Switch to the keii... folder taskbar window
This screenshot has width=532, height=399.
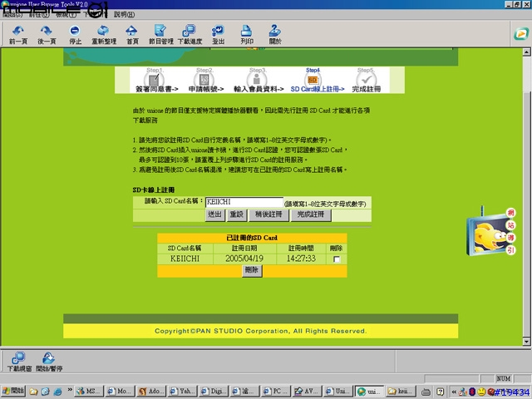tap(401, 392)
